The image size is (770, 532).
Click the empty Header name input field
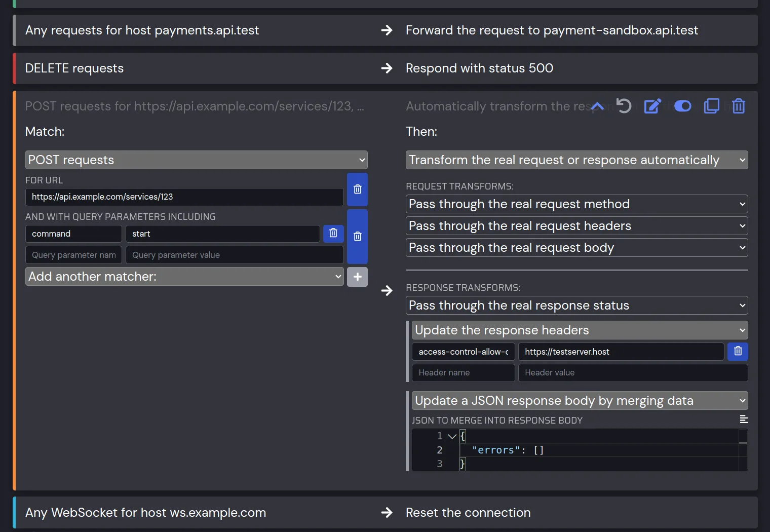tap(463, 373)
